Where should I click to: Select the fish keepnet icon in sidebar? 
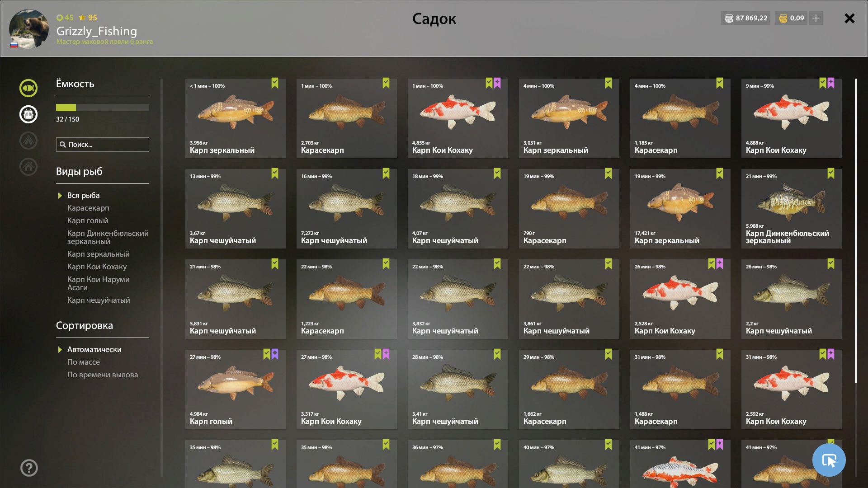28,88
